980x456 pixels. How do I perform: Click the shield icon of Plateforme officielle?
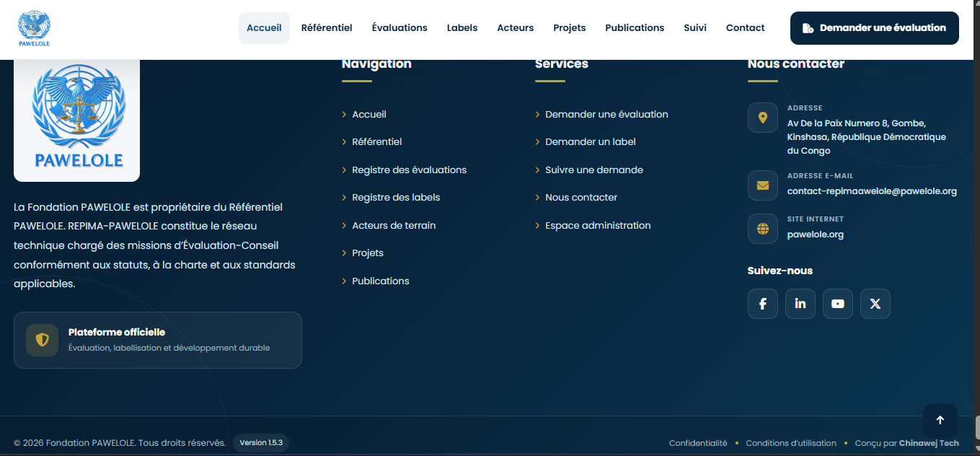(43, 340)
